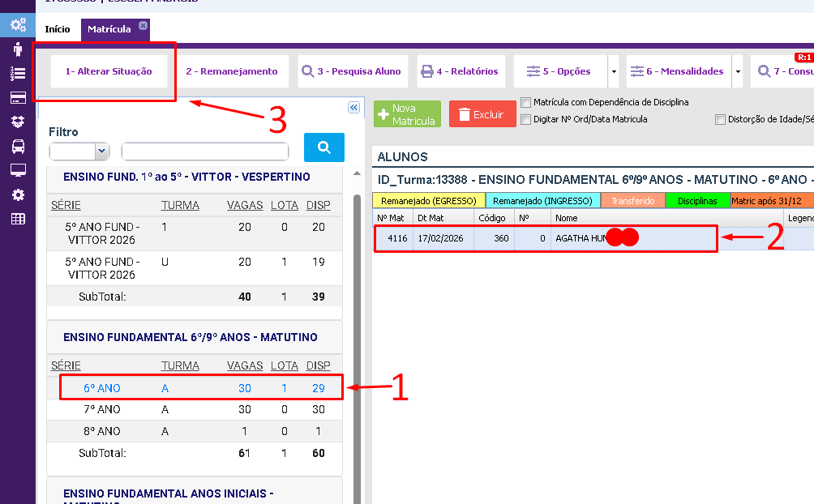814x504 pixels.
Task: Toggle the Distorção de Idade/Série checkbox
Action: point(720,120)
